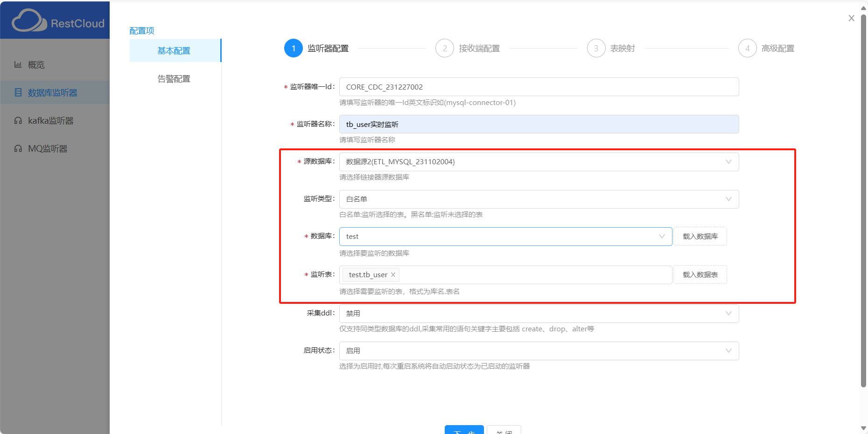Viewport: 868px width, 434px height.
Task: Click hint text 请选择链接器源数据库
Action: (x=374, y=177)
